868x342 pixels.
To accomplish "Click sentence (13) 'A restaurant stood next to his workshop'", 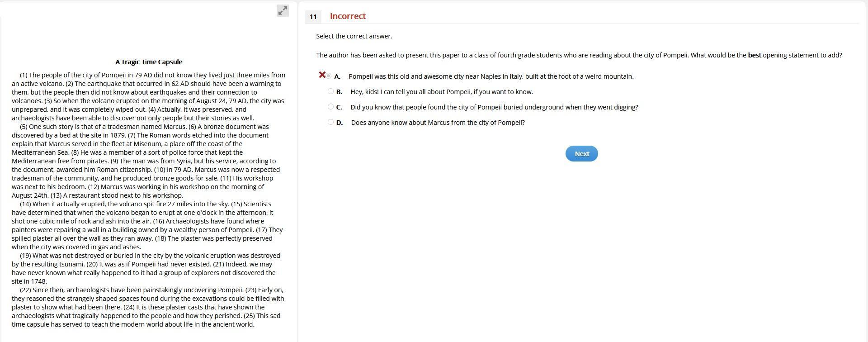I will pos(117,195).
